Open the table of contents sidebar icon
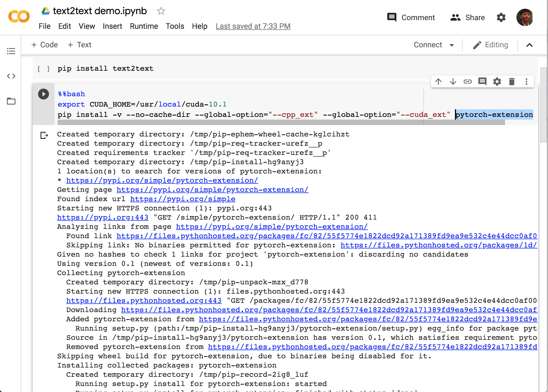 click(11, 51)
